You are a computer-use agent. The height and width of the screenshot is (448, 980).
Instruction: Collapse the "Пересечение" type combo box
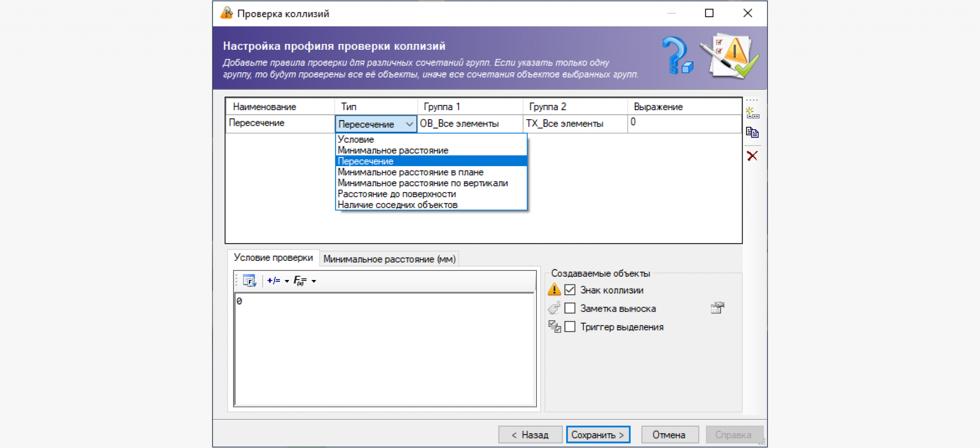pyautogui.click(x=409, y=124)
